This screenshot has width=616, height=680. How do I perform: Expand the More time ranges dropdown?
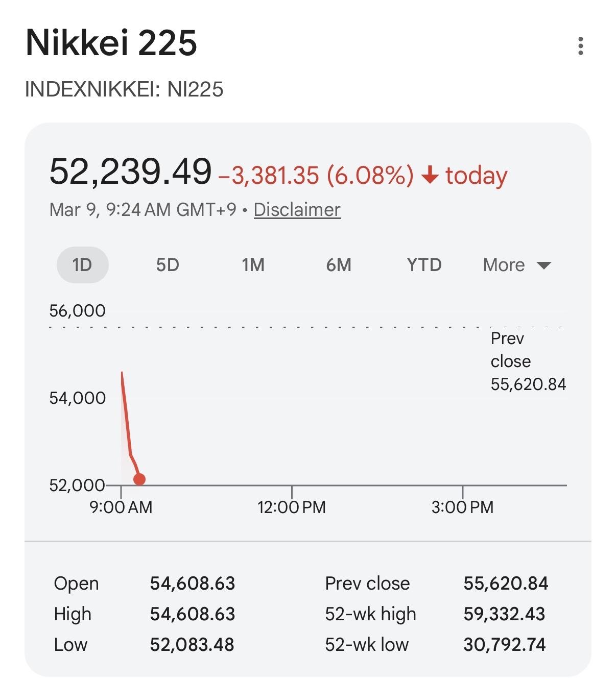(516, 265)
